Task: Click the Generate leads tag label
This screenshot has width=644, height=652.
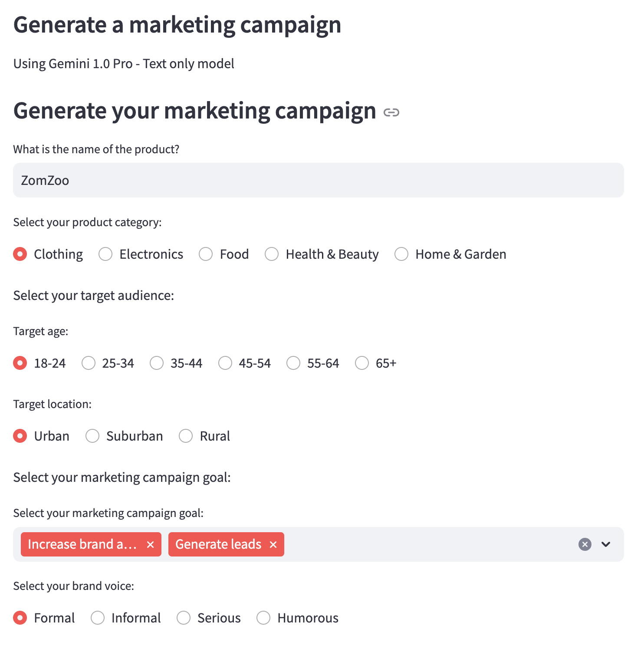Action: (x=218, y=544)
